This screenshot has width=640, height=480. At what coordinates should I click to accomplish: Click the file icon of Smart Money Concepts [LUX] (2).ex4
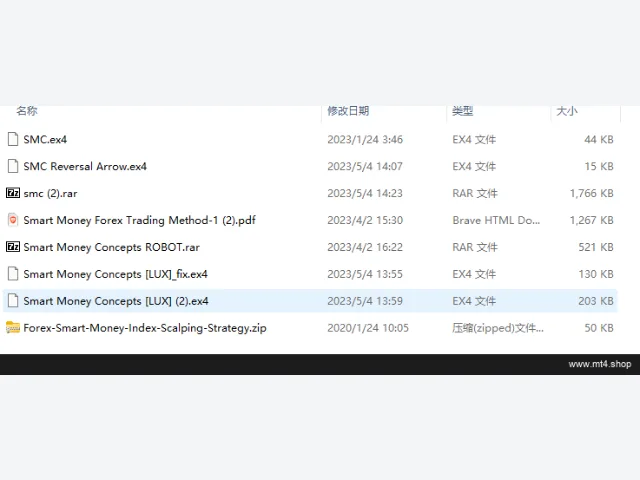[13, 301]
